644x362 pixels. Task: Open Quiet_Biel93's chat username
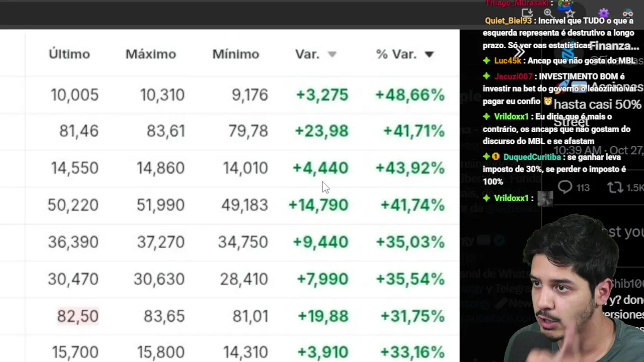[x=508, y=21]
